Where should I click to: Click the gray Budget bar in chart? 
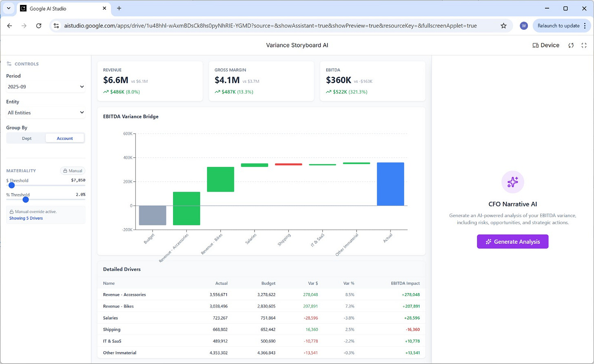pos(153,215)
